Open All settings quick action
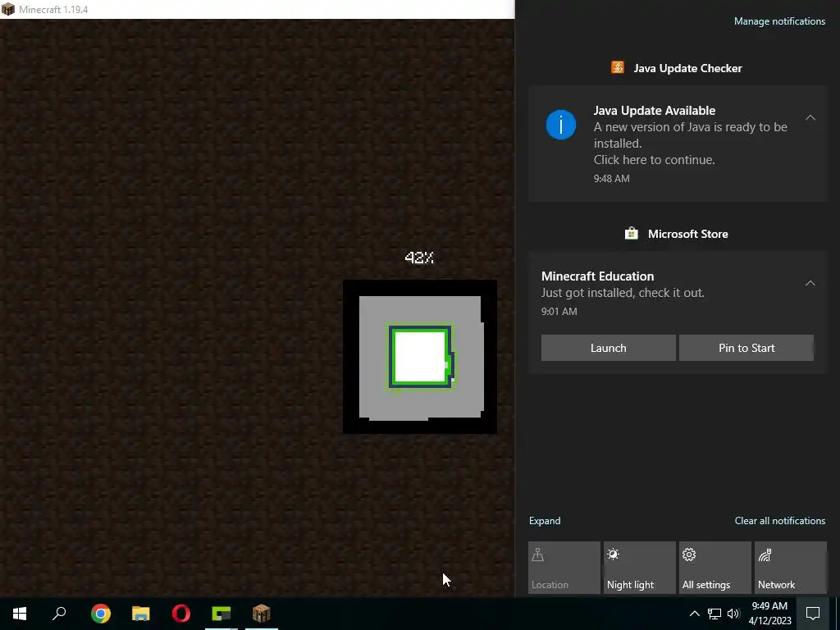840x630 pixels. (715, 568)
